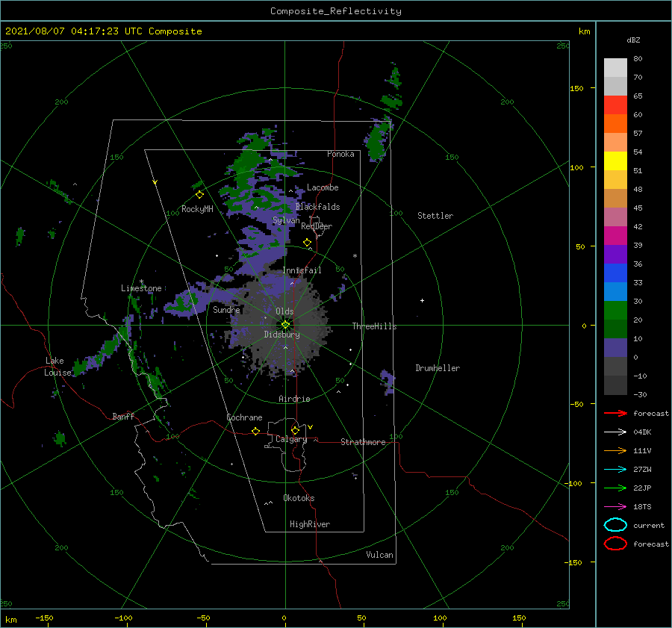Click the Stettler town label
Viewport: 672px width, 628px height.
pyautogui.click(x=435, y=216)
